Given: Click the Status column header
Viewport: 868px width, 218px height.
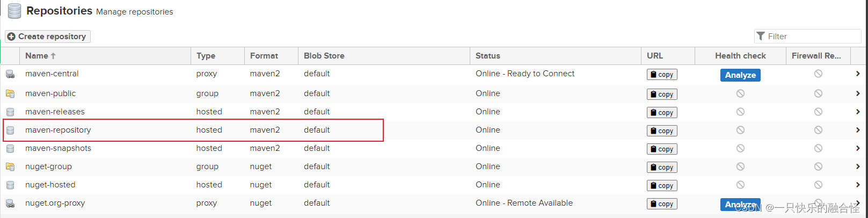Looking at the screenshot, I should click(556, 56).
